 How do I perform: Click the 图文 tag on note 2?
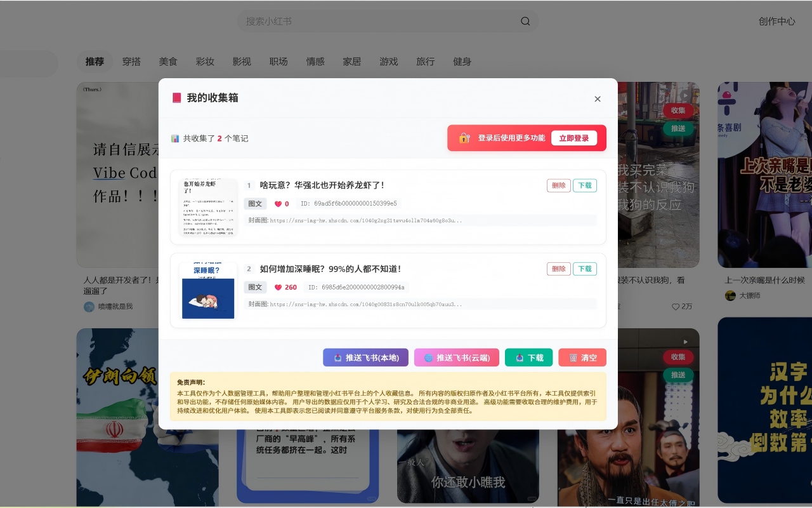click(x=255, y=287)
